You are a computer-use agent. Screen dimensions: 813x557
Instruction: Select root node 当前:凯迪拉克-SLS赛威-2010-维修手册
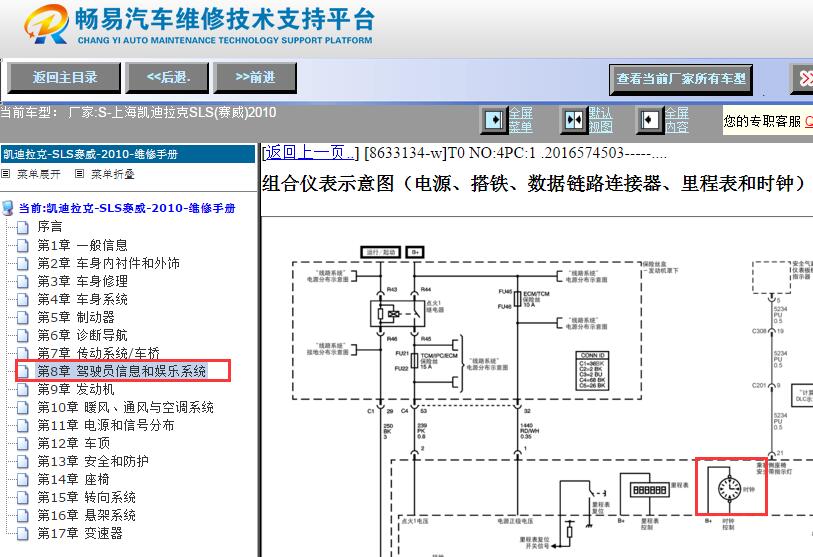point(127,208)
